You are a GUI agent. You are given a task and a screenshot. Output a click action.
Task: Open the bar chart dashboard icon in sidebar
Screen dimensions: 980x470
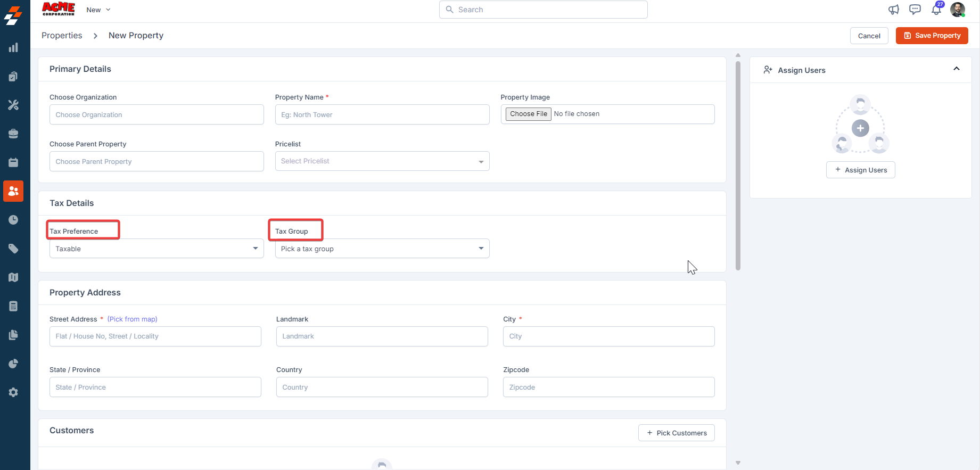[x=13, y=48]
